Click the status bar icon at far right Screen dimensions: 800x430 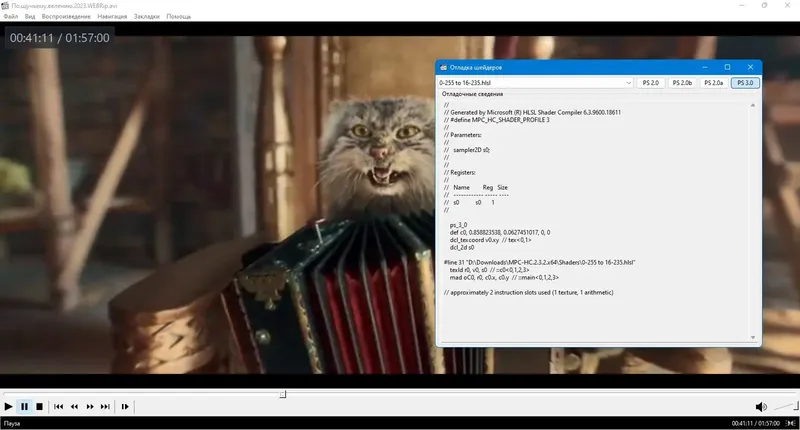[x=790, y=423]
